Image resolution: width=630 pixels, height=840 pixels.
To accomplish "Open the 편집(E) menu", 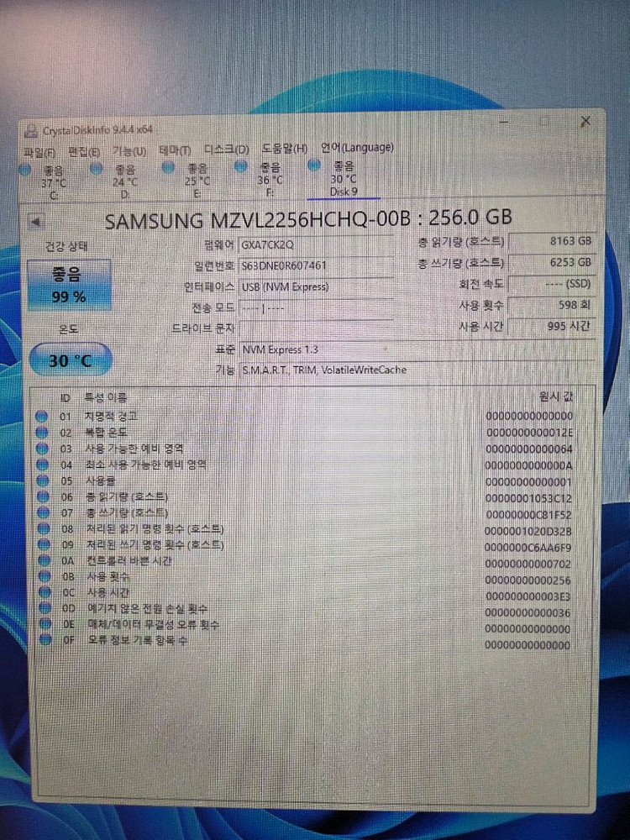I will 84,151.
